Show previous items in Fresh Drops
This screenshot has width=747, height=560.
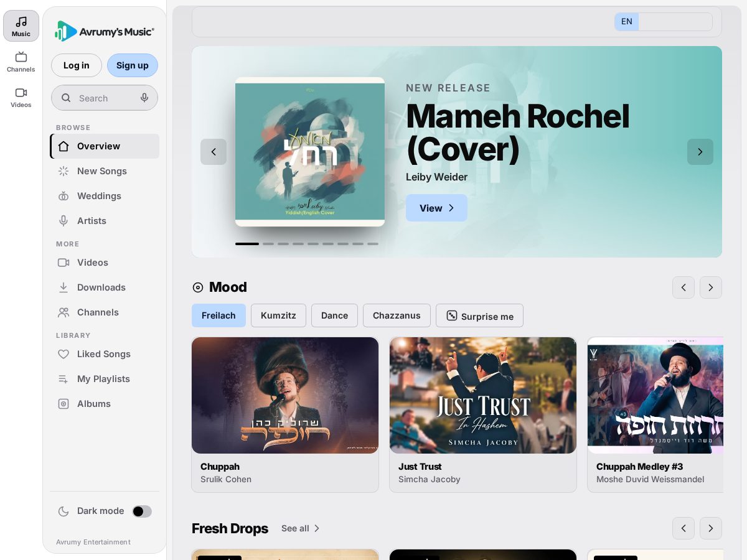point(684,528)
